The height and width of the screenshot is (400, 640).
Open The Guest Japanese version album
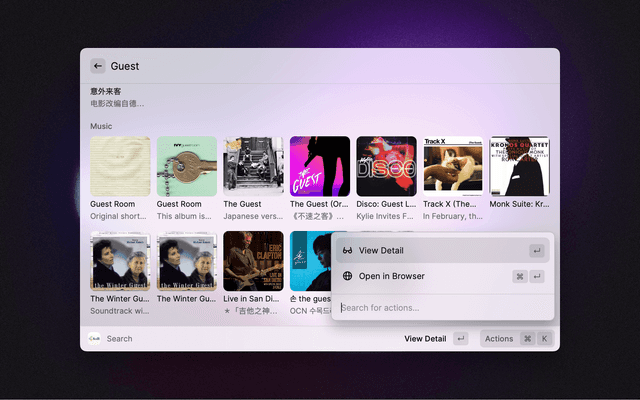(x=253, y=167)
